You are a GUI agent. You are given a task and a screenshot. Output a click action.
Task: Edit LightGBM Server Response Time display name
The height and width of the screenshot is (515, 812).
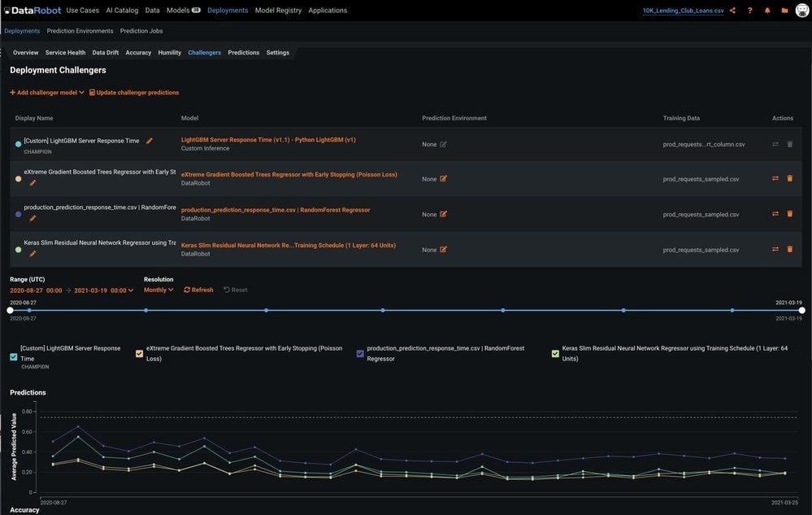[x=149, y=141]
